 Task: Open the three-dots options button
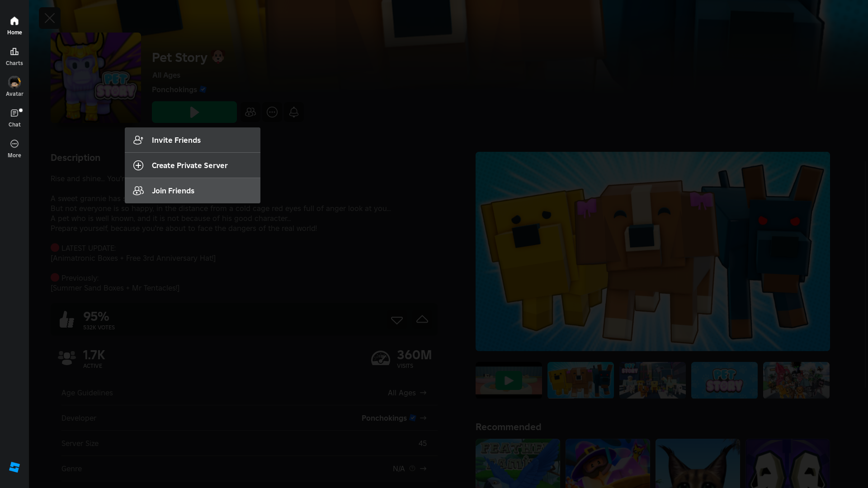tap(272, 112)
